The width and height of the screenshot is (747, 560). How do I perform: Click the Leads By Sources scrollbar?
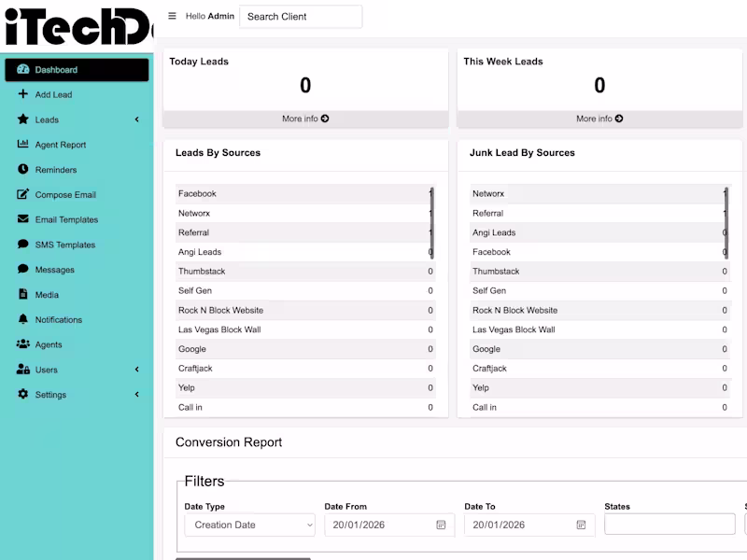coord(432,223)
